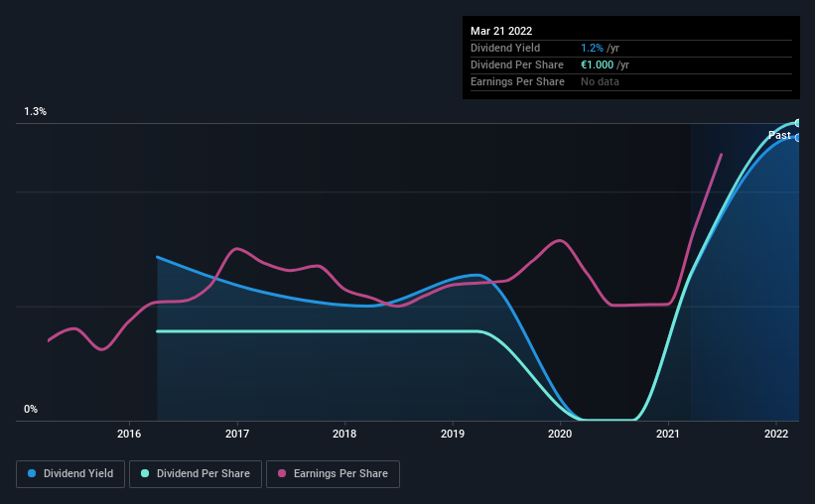Screen dimensions: 815x504
Task: Click the pink Earnings Per Share legend dot
Action: point(282,473)
